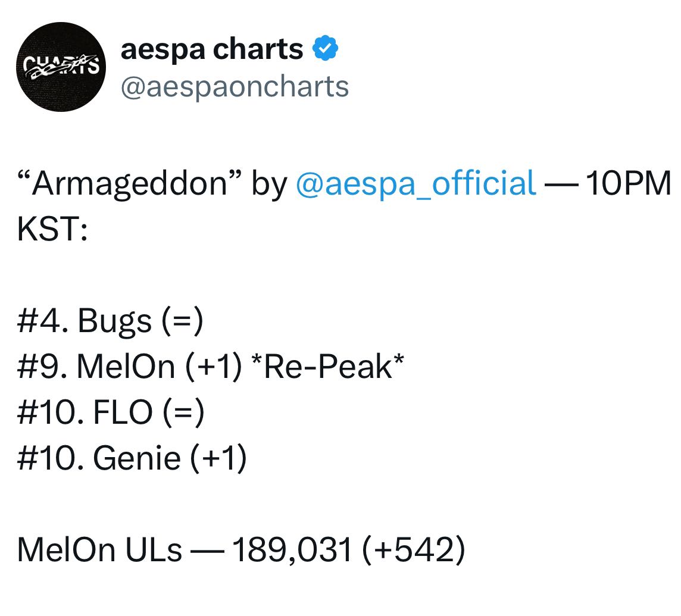Click the MelOn ULs label
Screen dimensions: 681x616
[x=99, y=551]
